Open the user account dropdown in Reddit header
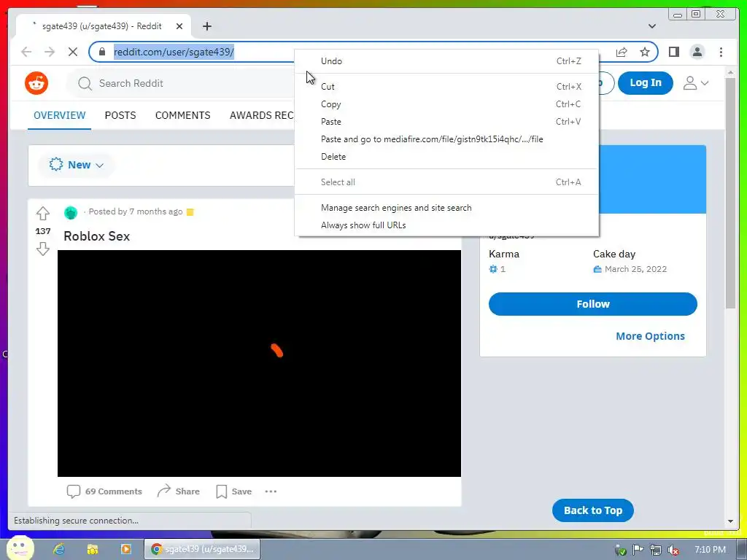 tap(695, 83)
